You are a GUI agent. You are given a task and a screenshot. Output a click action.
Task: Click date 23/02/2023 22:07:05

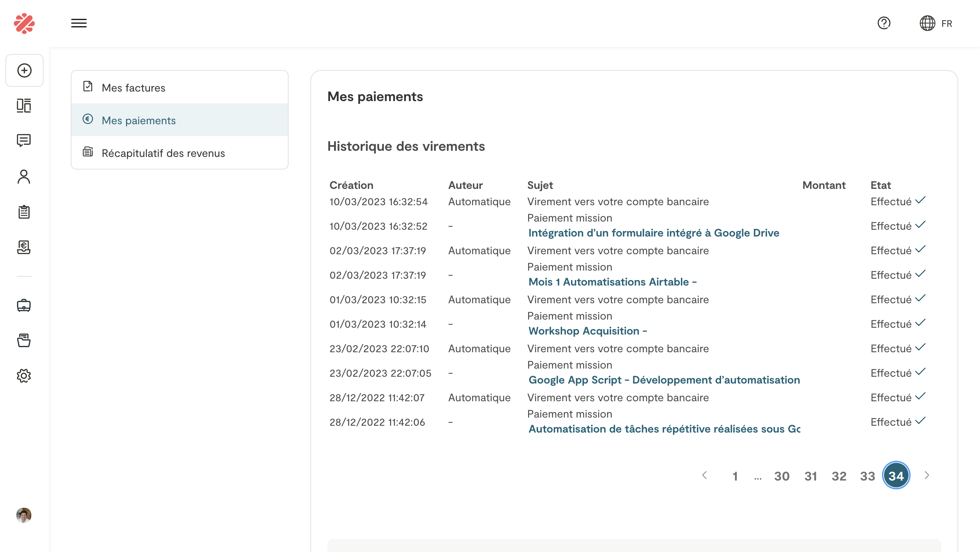[380, 373]
